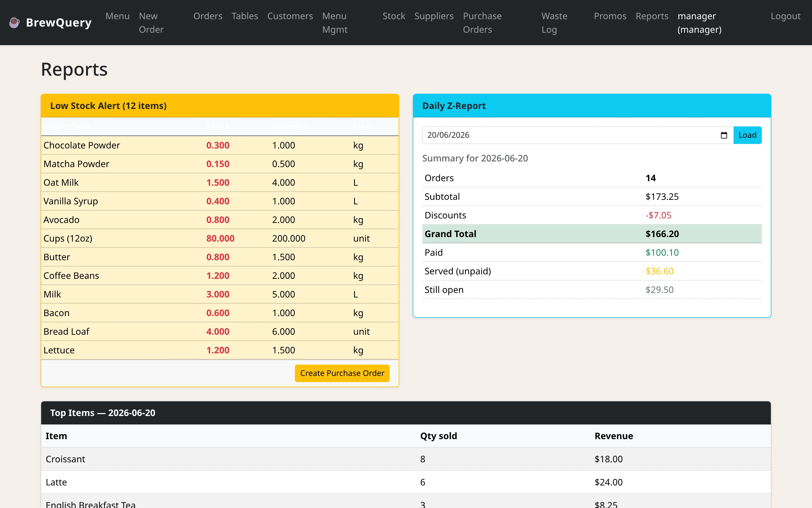Click the Qty sold column header
The width and height of the screenshot is (812, 508).
click(438, 436)
